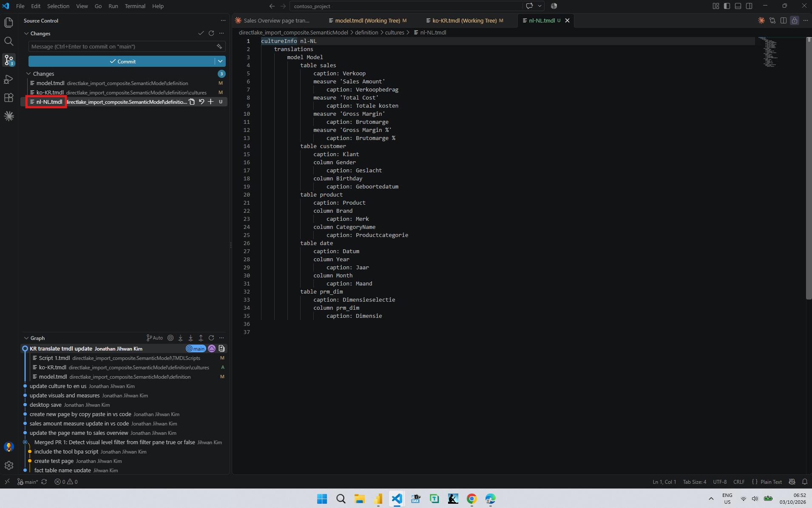This screenshot has width=812, height=508.
Task: Split the editor to the right
Action: pyautogui.click(x=784, y=20)
